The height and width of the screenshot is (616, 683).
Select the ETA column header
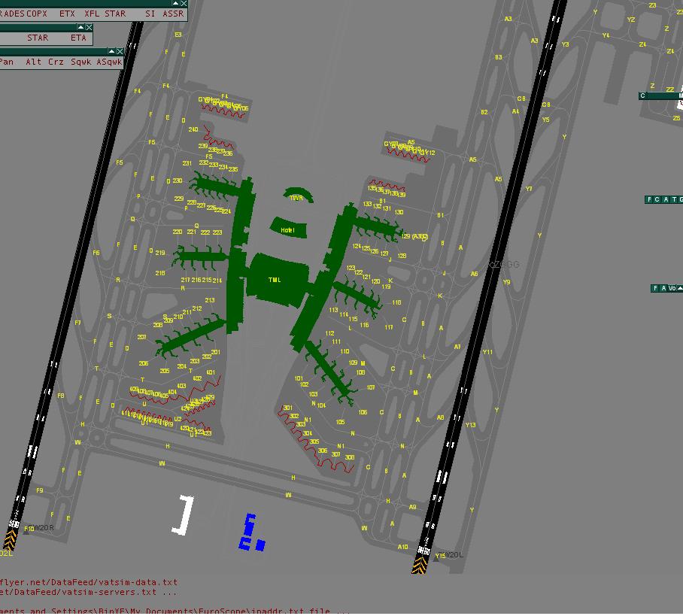tap(78, 38)
